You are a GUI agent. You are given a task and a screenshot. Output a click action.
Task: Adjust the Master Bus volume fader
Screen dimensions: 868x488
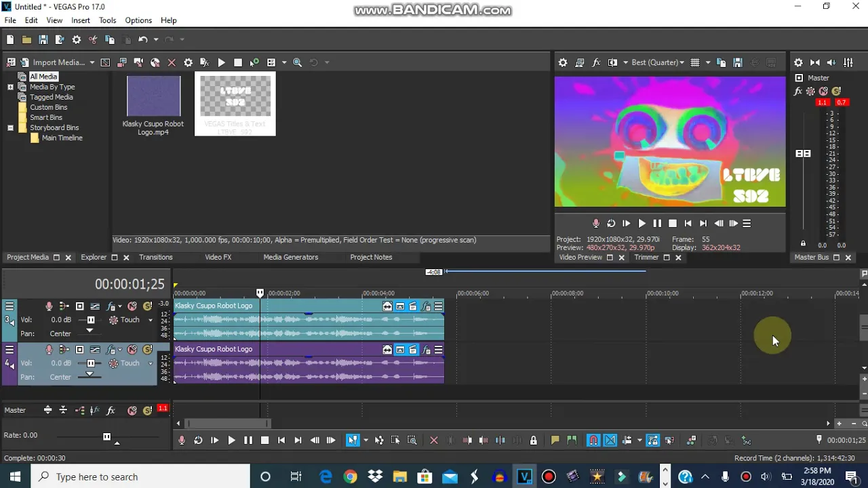(803, 154)
